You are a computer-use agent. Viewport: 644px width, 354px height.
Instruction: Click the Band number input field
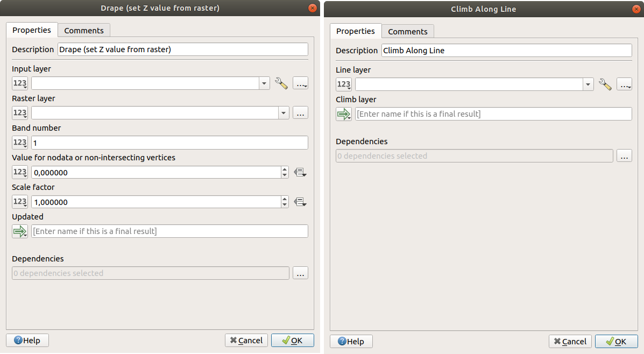point(169,143)
